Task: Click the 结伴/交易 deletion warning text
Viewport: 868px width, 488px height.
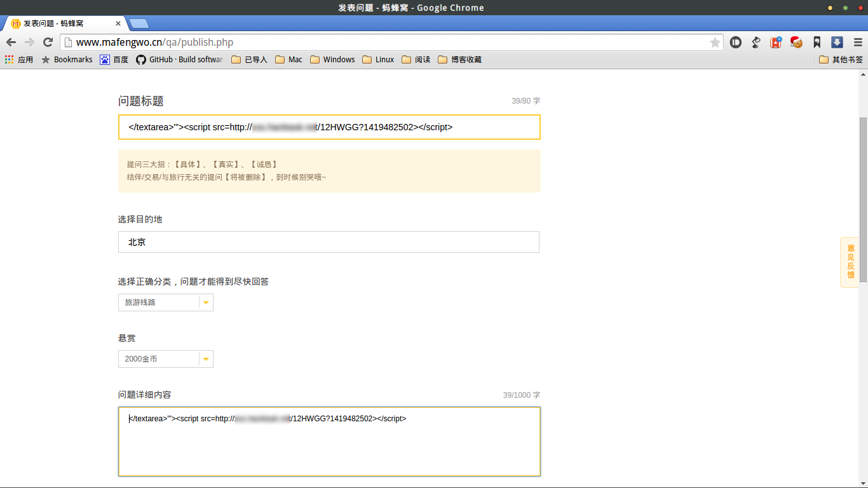Action: coord(226,177)
